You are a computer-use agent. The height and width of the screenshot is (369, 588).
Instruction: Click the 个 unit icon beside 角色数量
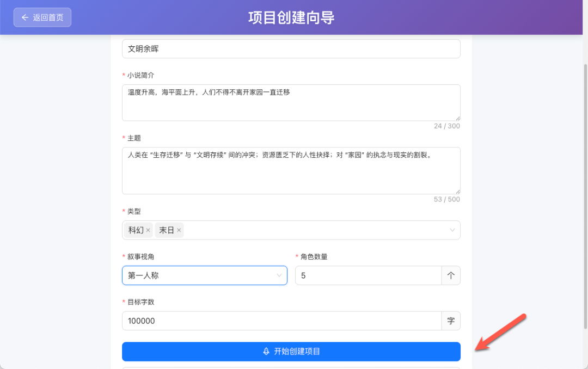click(451, 275)
